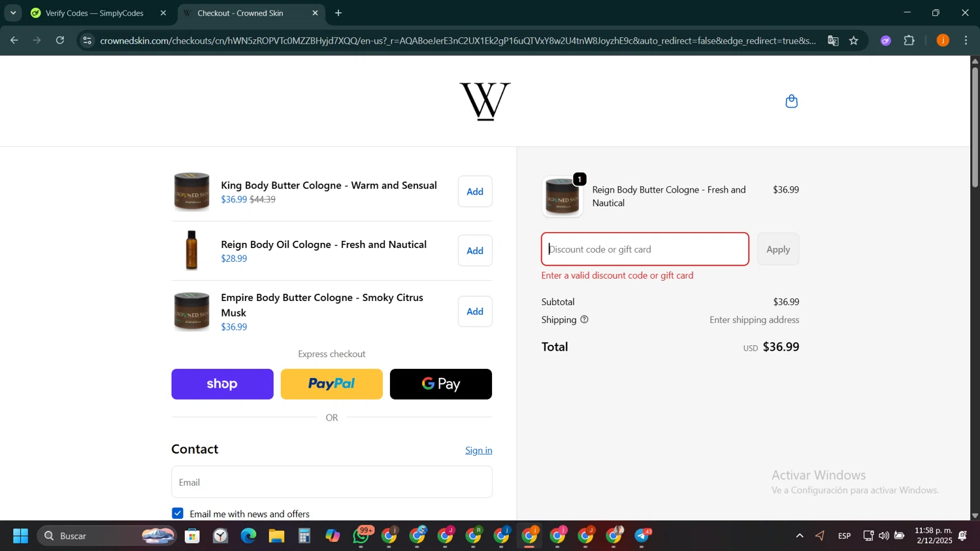The image size is (980, 551).
Task: Open Windows Start menu
Action: 20,536
